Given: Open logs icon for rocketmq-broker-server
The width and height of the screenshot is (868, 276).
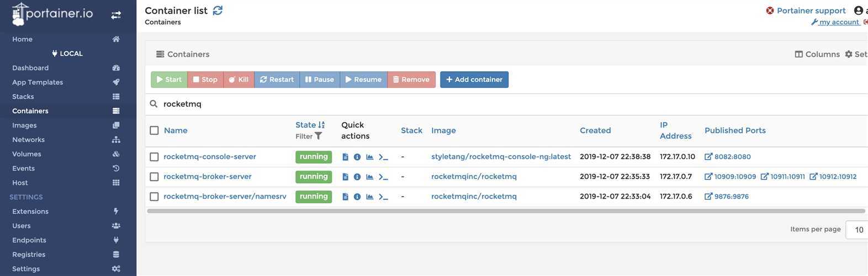Looking at the screenshot, I should coord(345,177).
